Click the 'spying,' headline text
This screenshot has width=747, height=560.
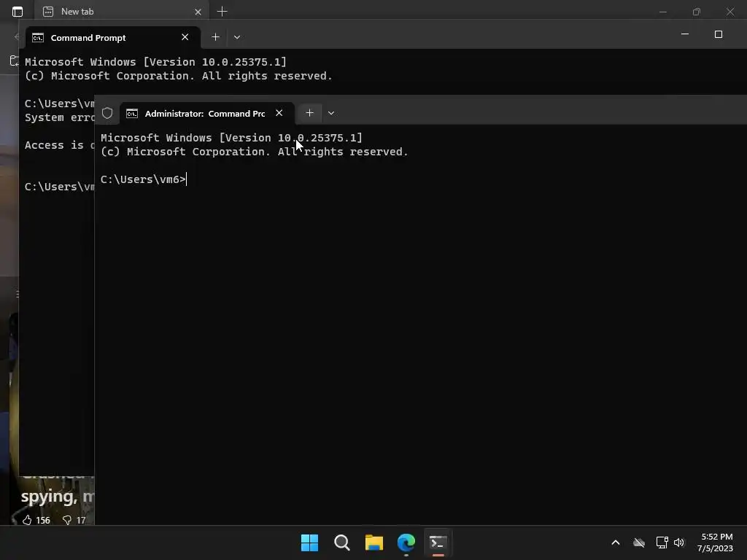(49, 497)
